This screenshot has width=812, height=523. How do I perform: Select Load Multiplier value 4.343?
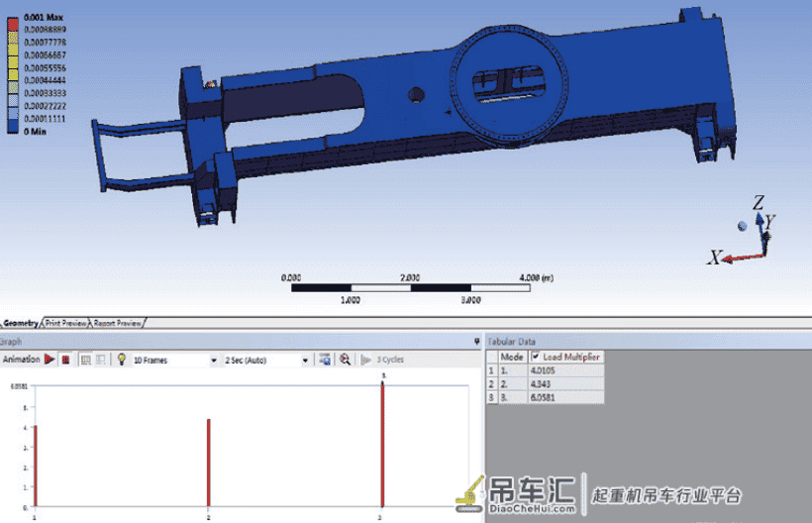click(565, 384)
